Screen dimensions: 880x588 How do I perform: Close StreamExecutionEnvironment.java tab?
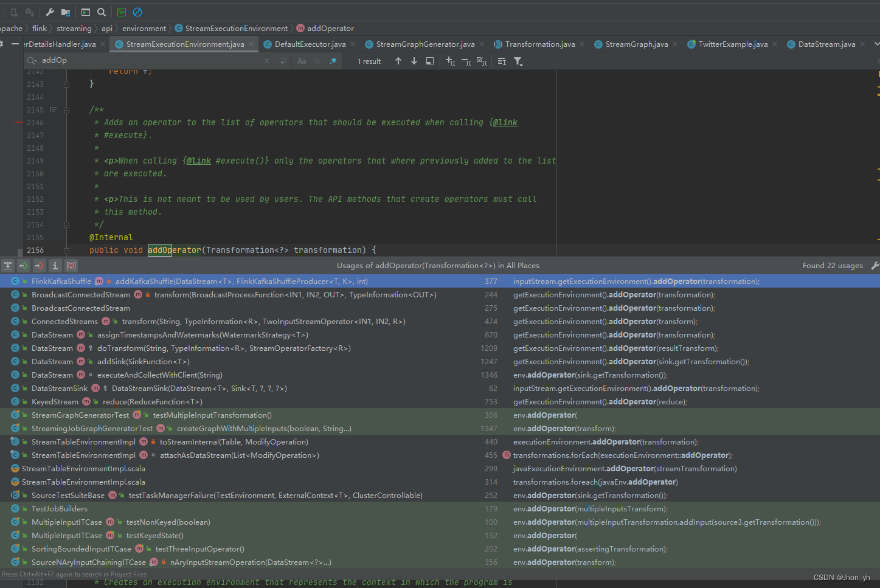point(251,44)
